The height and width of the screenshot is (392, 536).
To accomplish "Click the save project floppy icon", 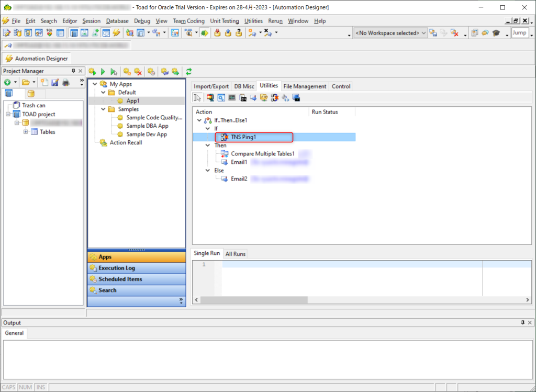I will tap(55, 82).
